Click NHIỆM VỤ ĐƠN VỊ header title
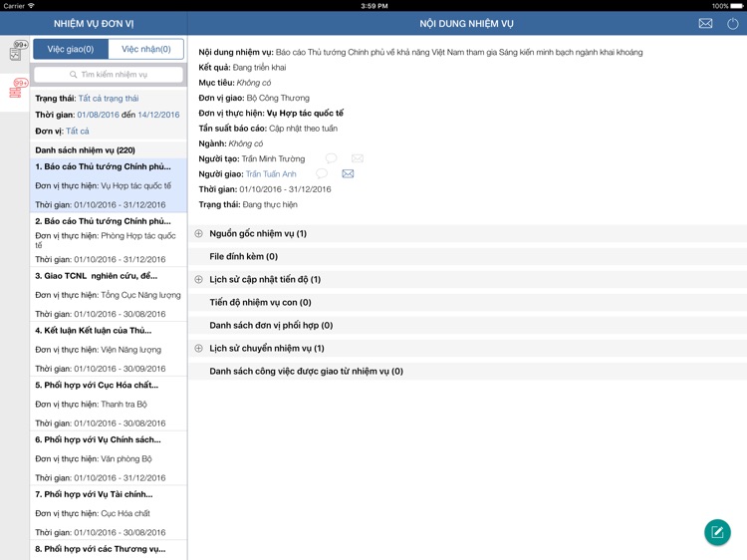 pyautogui.click(x=94, y=23)
